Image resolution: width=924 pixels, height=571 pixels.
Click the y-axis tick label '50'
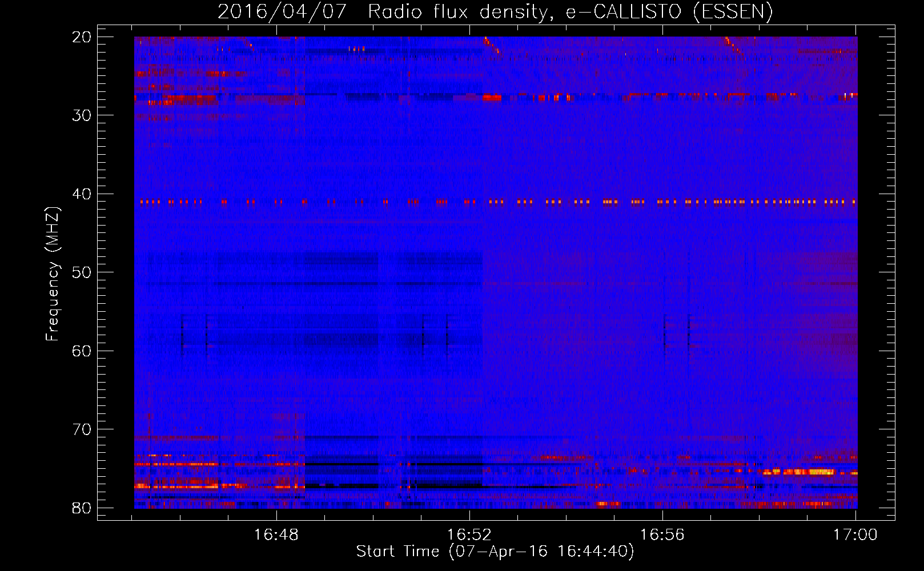tap(82, 272)
